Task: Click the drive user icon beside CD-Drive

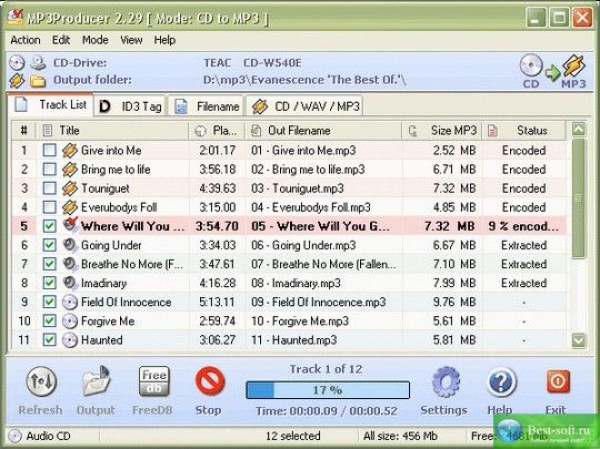Action: tap(38, 63)
